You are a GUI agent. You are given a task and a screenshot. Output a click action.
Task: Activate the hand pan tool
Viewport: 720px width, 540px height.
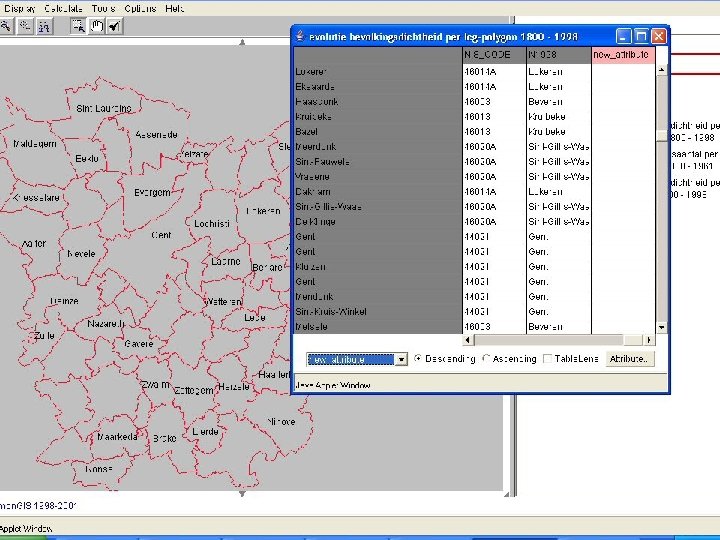click(97, 25)
